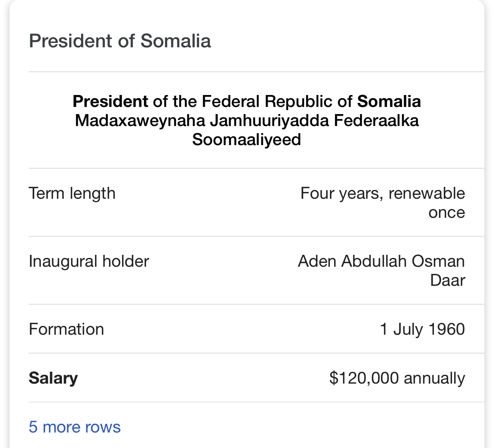494x448 pixels.
Task: Click the bold 'Salary' label
Action: tap(53, 378)
